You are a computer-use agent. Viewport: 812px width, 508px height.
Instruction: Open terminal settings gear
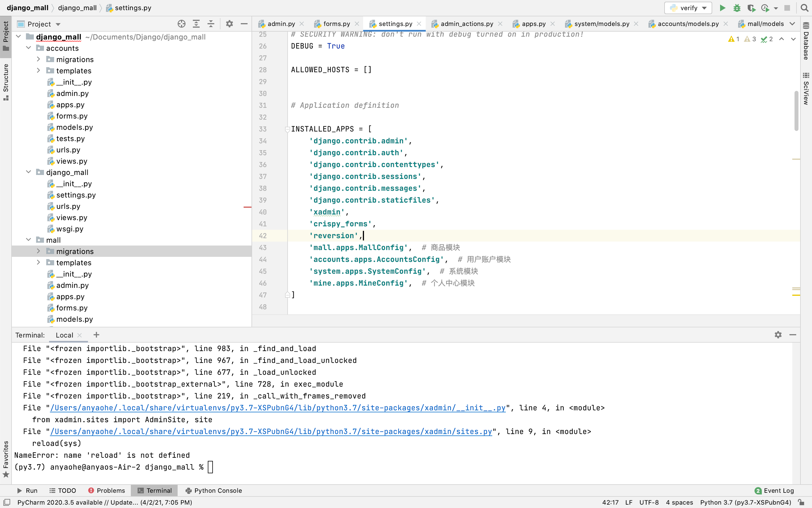tap(778, 335)
